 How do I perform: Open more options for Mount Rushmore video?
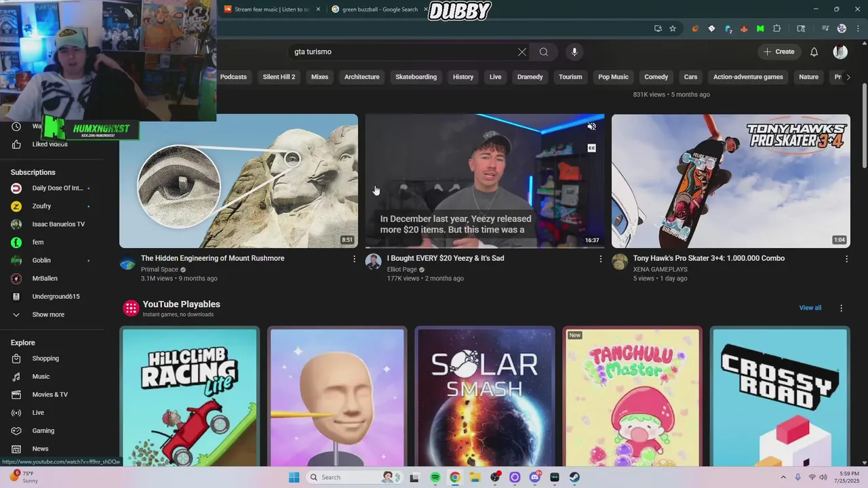coord(354,259)
